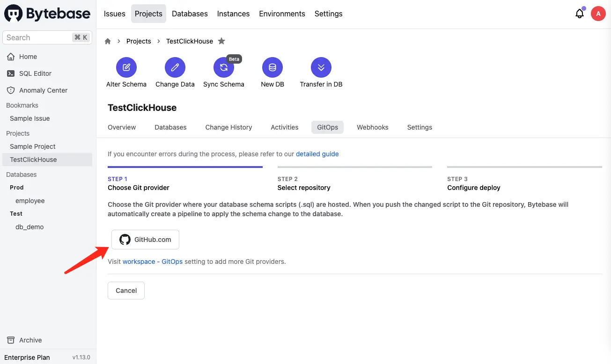The height and width of the screenshot is (364, 611).
Task: Choose GitHub.com as the Git provider
Action: 145,239
